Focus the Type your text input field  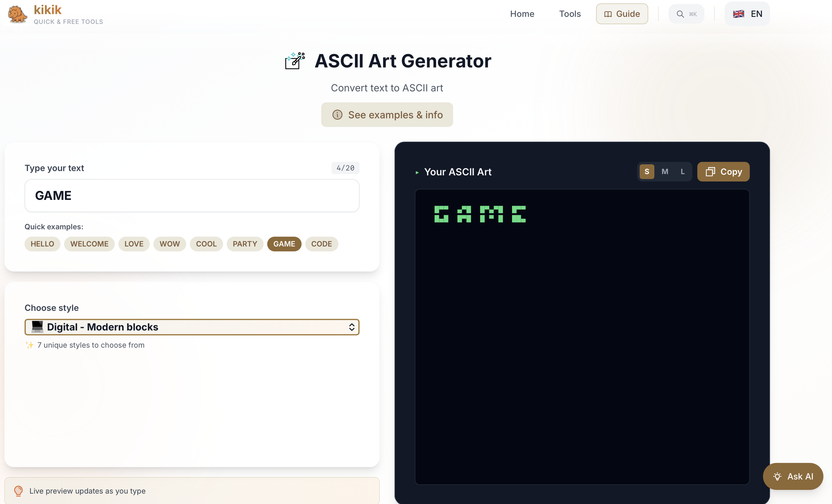[x=191, y=196]
